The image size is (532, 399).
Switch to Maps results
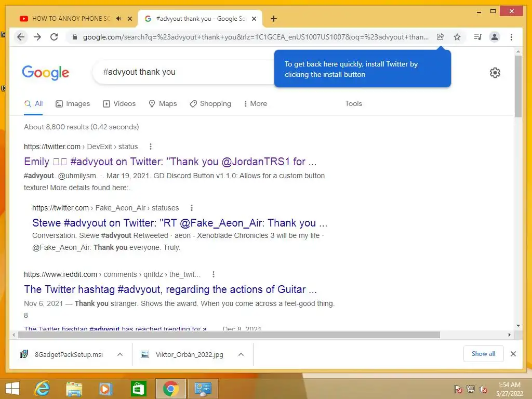pyautogui.click(x=163, y=104)
